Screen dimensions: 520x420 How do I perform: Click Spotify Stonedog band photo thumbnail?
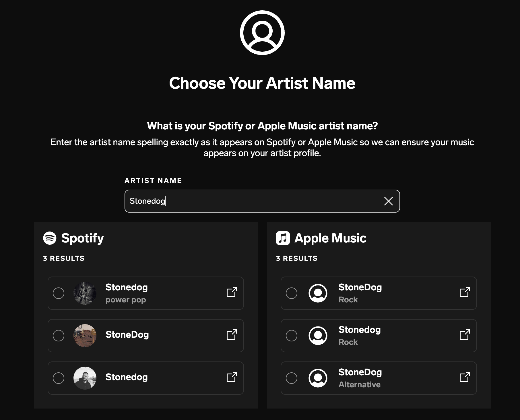pos(85,293)
